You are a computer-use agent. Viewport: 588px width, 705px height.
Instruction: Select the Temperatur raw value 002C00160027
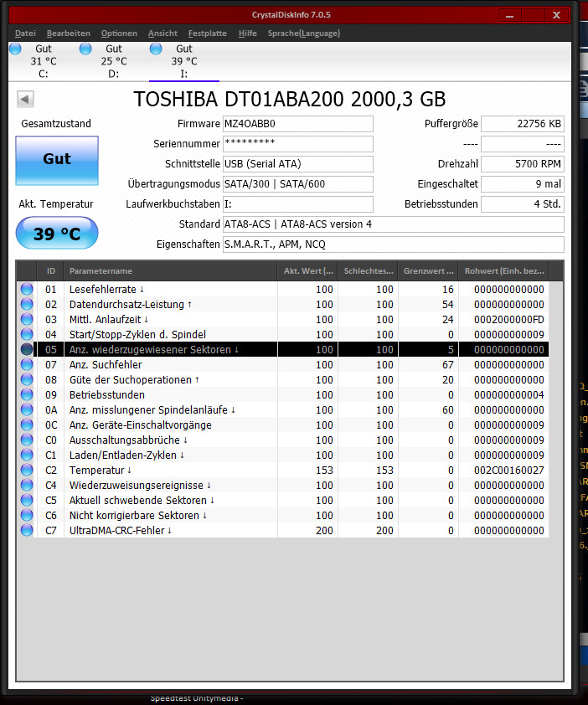click(508, 470)
